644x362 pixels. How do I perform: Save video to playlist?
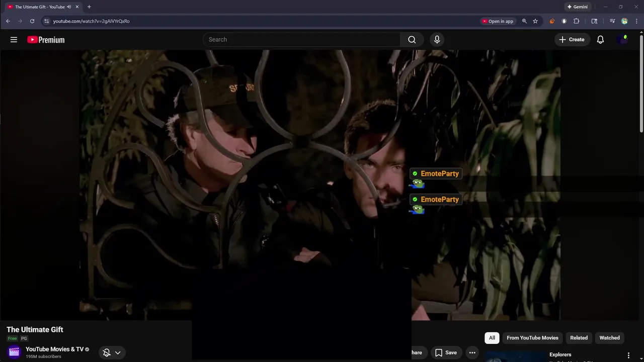[446, 352]
